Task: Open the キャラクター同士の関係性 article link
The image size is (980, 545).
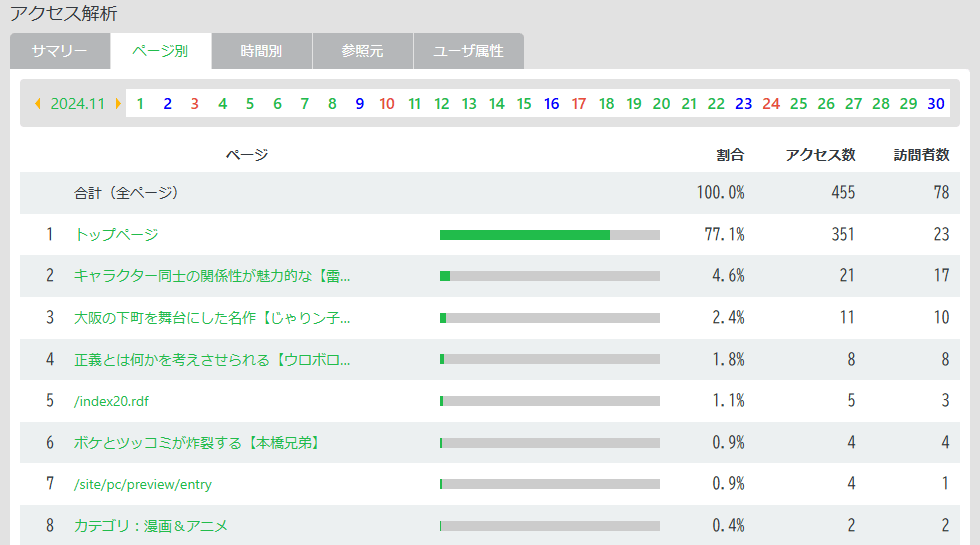Action: [x=212, y=276]
